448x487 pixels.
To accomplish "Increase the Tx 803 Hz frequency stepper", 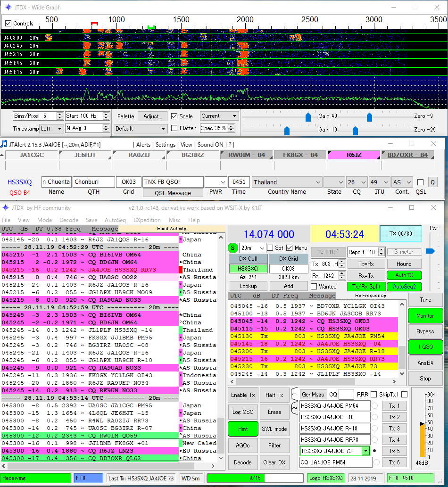I will (342, 262).
